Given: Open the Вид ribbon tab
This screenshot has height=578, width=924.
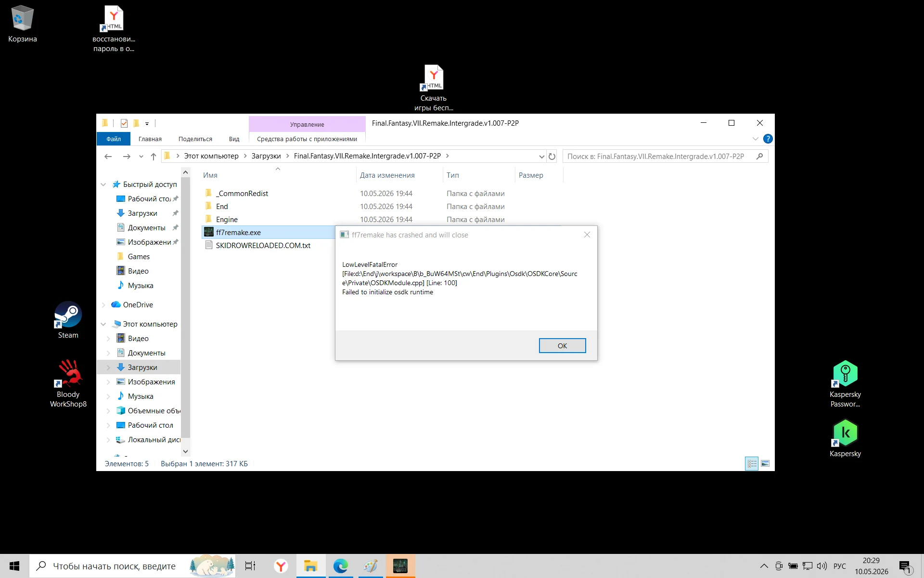Looking at the screenshot, I should click(x=234, y=139).
